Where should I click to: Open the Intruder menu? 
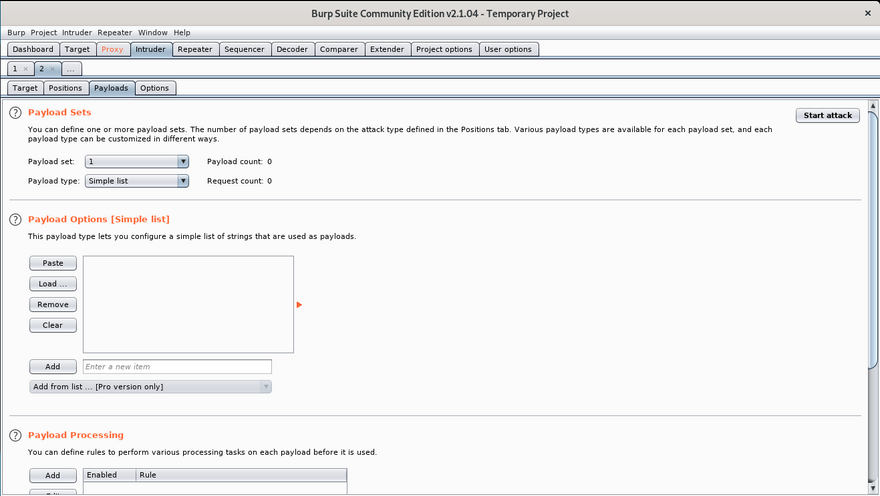77,33
